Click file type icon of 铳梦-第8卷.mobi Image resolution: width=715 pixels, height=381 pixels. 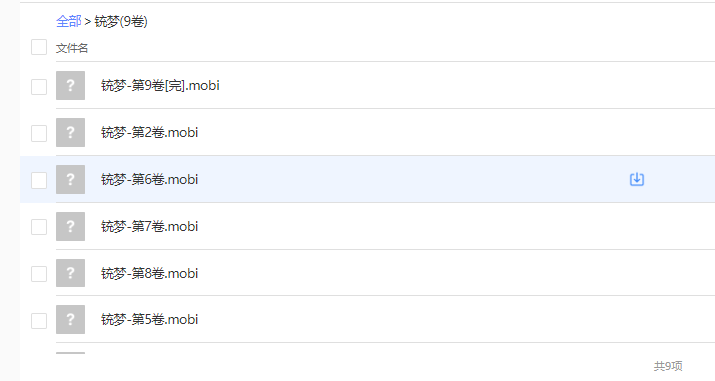tap(70, 273)
